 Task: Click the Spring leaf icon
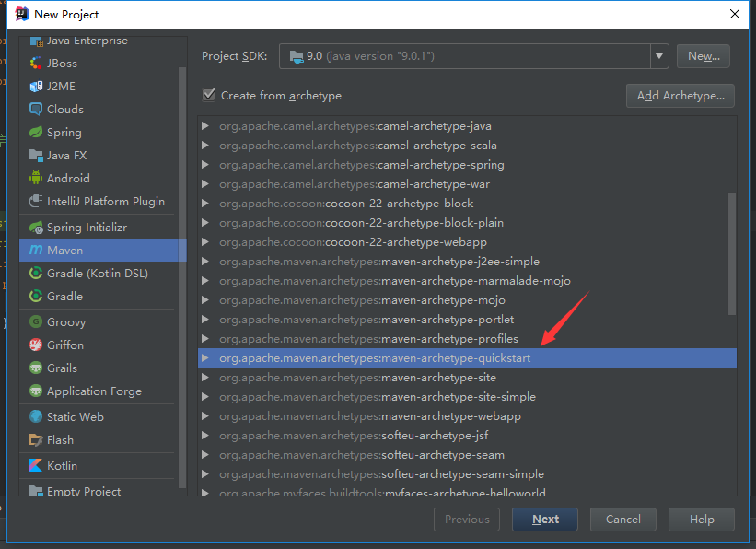tap(36, 133)
